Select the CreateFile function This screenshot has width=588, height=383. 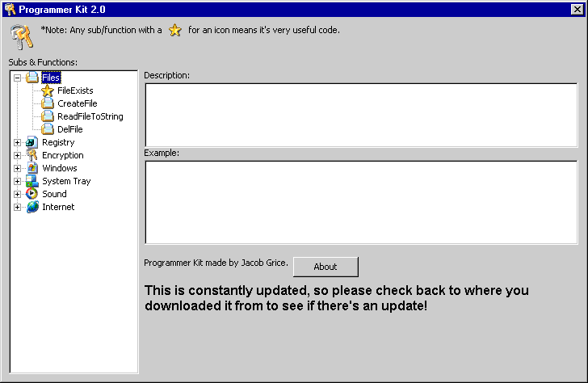tap(77, 103)
